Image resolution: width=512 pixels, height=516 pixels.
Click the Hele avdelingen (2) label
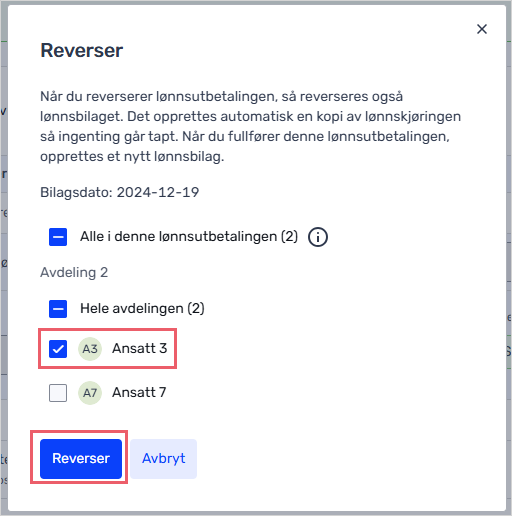(x=142, y=308)
